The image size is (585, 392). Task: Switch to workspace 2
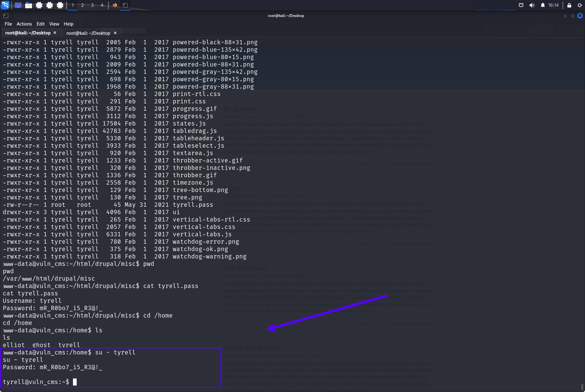[83, 5]
